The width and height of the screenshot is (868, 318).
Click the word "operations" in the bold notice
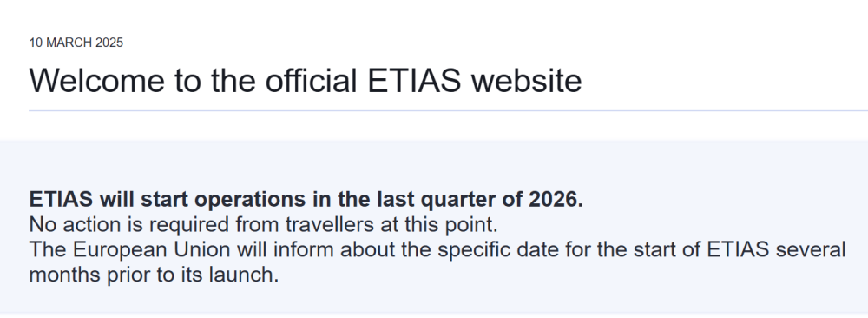coord(252,200)
